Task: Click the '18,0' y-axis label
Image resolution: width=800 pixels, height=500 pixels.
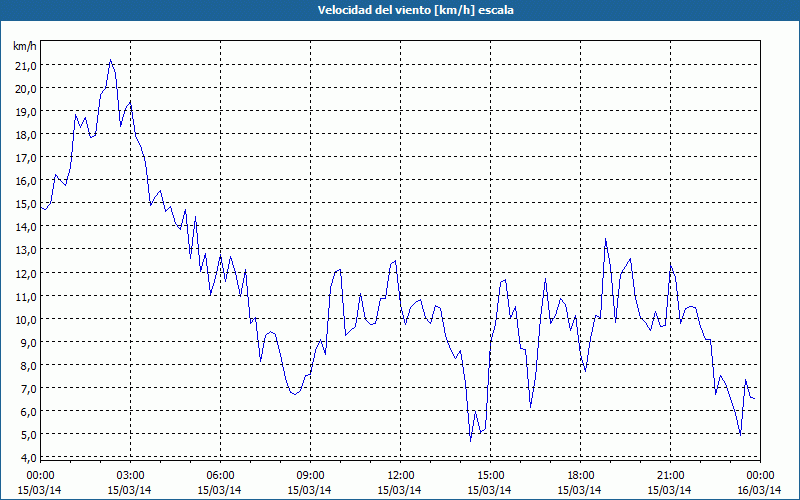Action: (x=26, y=135)
